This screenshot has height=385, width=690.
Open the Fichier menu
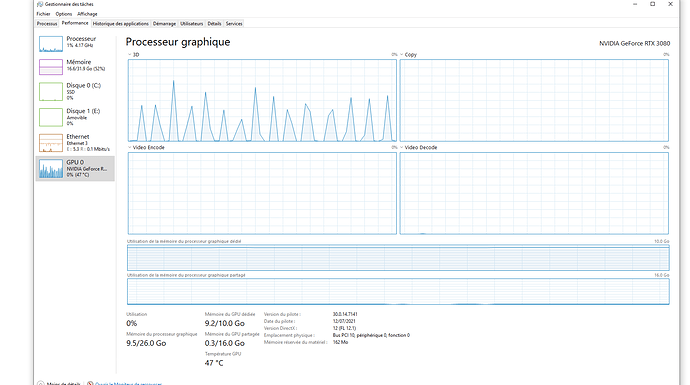tap(43, 14)
